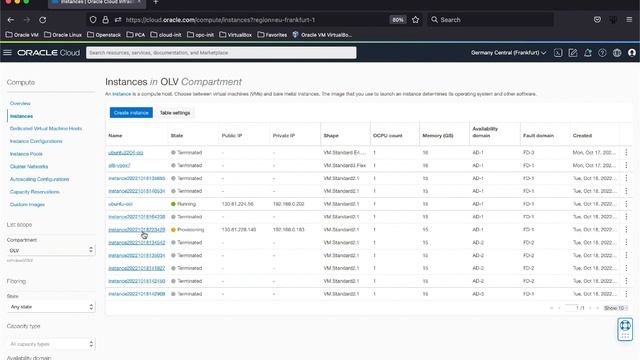Click the 80% zoom level indicator
Viewport: 640px width, 360px height.
click(398, 20)
